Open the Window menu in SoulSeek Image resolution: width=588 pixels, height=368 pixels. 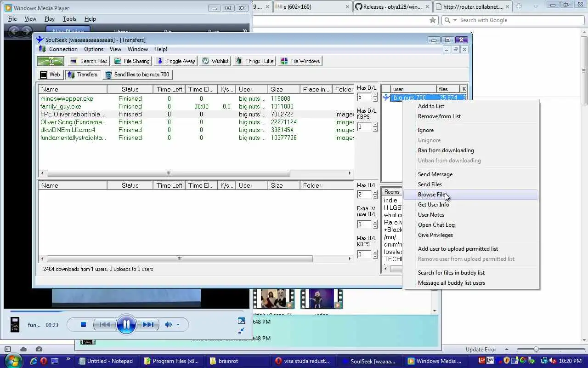[138, 49]
